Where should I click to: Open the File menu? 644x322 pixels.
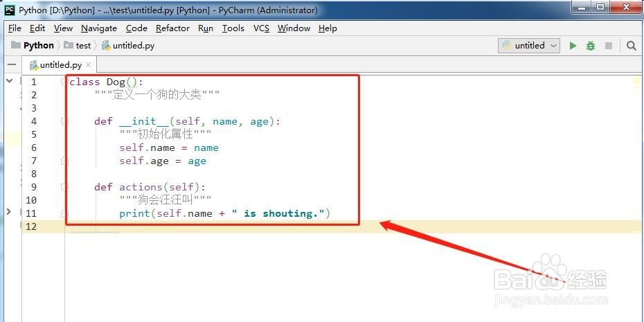[x=15, y=28]
